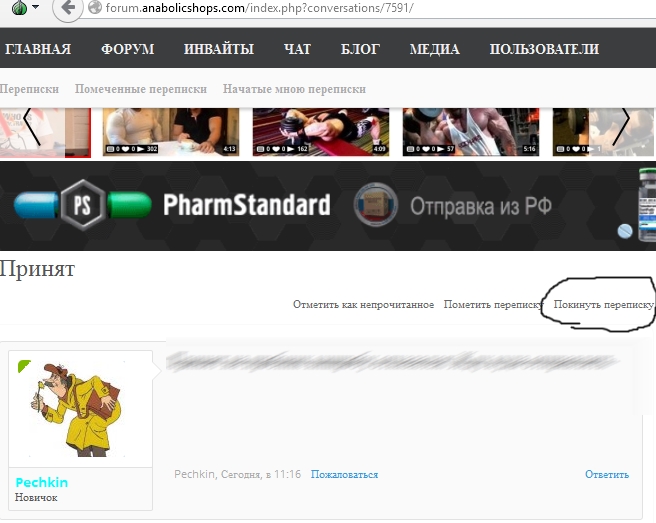This screenshot has width=656, height=523.
Task: Focus the address bar URL field
Action: pos(368,8)
